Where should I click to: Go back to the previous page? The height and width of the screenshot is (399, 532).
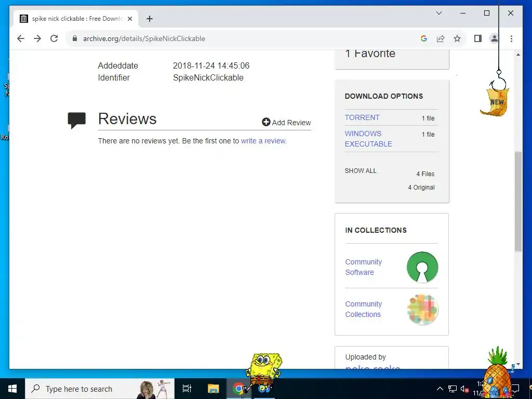click(21, 38)
